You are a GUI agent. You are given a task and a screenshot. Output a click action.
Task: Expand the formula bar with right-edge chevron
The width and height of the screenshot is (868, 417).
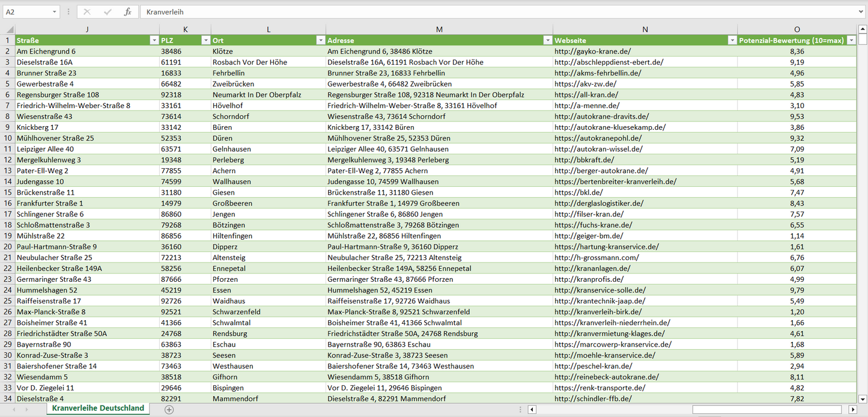point(861,12)
